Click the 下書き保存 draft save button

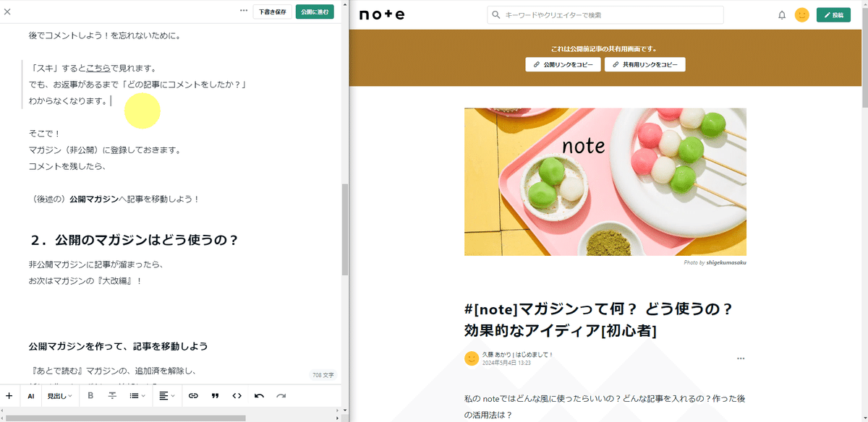272,12
